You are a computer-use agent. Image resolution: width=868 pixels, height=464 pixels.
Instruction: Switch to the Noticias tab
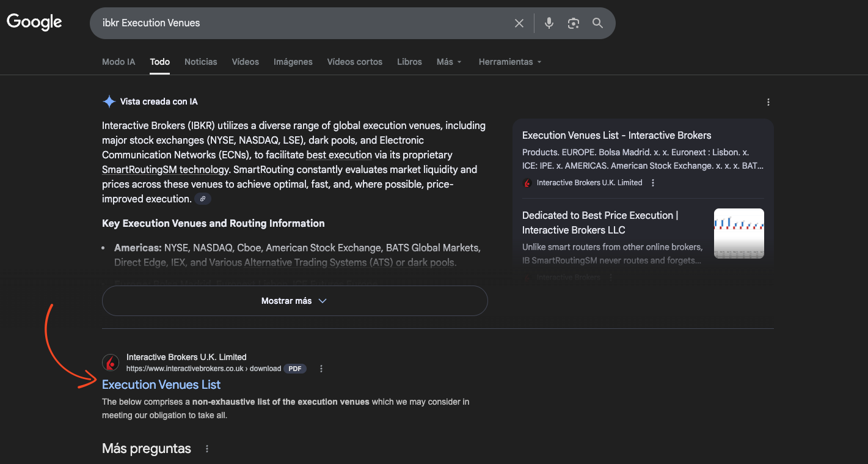coord(200,62)
